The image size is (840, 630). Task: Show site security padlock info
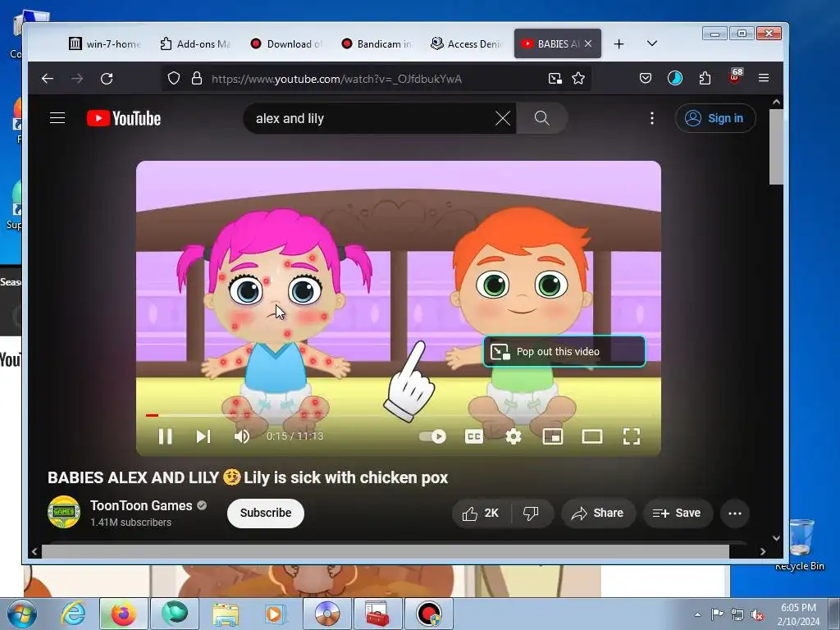click(x=197, y=79)
